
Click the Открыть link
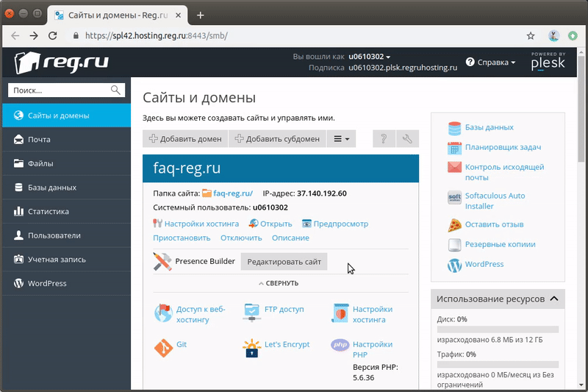tap(276, 224)
